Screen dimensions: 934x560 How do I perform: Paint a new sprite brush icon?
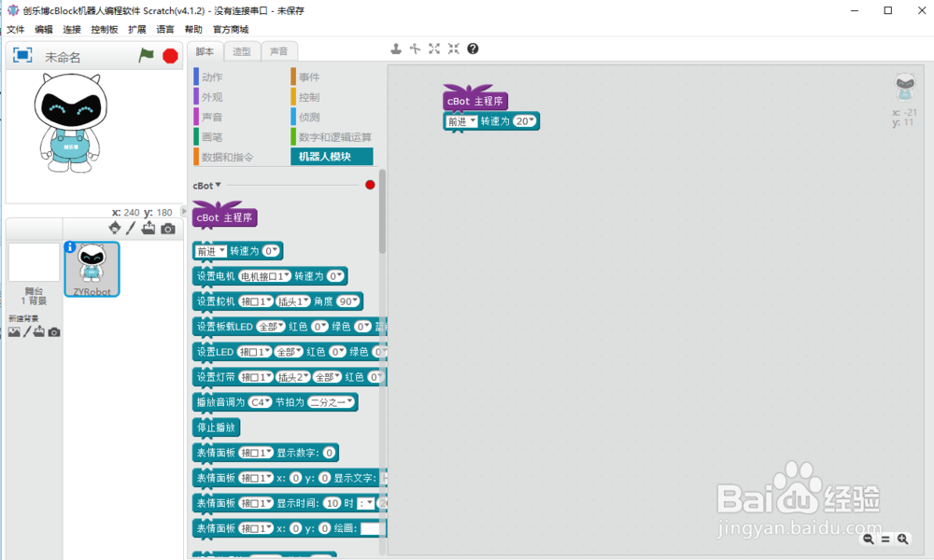pos(131,228)
